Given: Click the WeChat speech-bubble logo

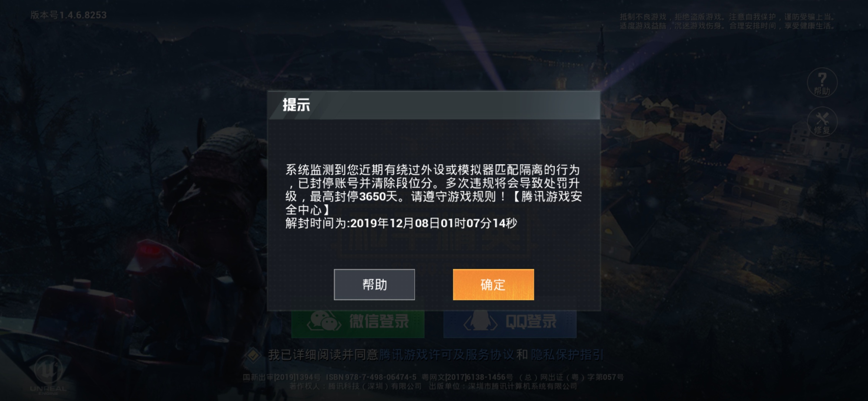Looking at the screenshot, I should click(323, 322).
